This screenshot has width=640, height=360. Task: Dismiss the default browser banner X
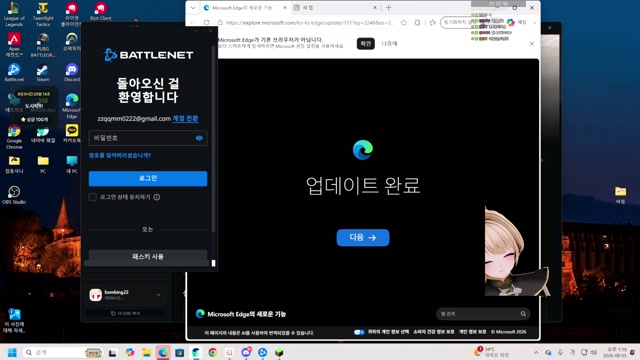[531, 44]
